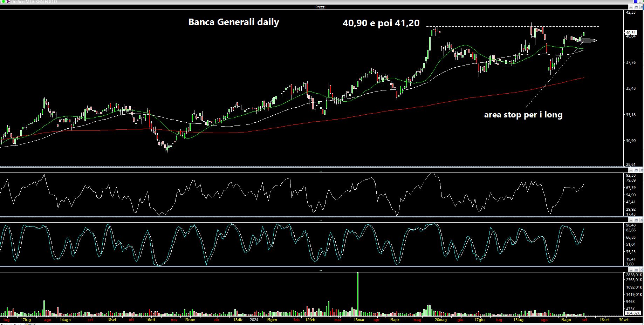Maximize the Prezzi price panel
This screenshot has height=325, width=644.
[636, 7]
